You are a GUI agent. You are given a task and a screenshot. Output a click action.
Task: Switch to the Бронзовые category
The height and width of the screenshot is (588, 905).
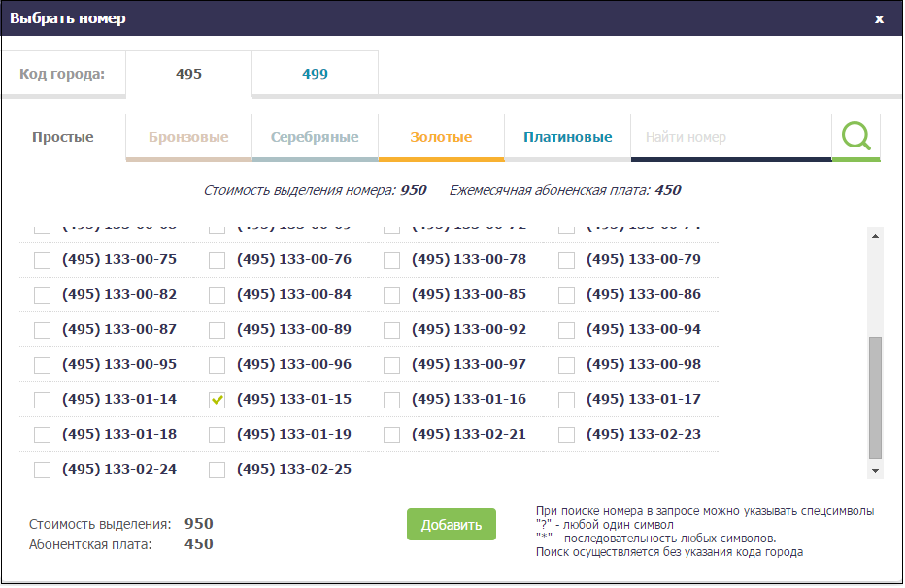point(188,137)
